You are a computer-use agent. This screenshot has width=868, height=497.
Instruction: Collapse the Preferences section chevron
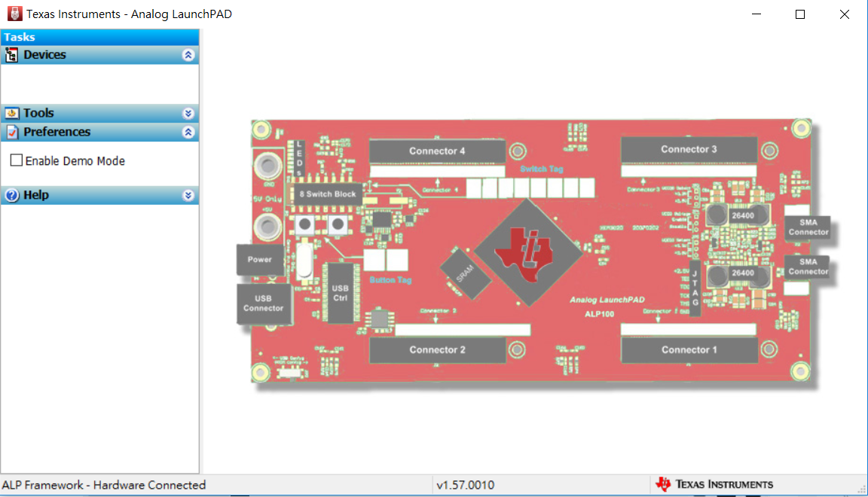coord(188,133)
